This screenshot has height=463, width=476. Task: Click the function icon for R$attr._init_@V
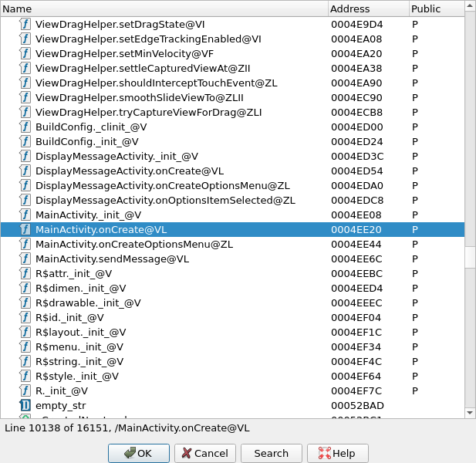25,274
